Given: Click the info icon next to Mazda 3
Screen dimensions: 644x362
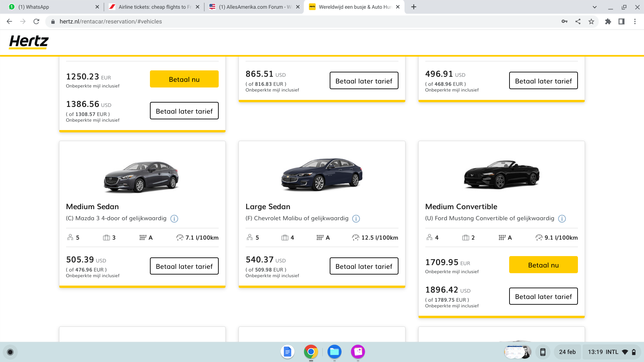Looking at the screenshot, I should pos(174,219).
